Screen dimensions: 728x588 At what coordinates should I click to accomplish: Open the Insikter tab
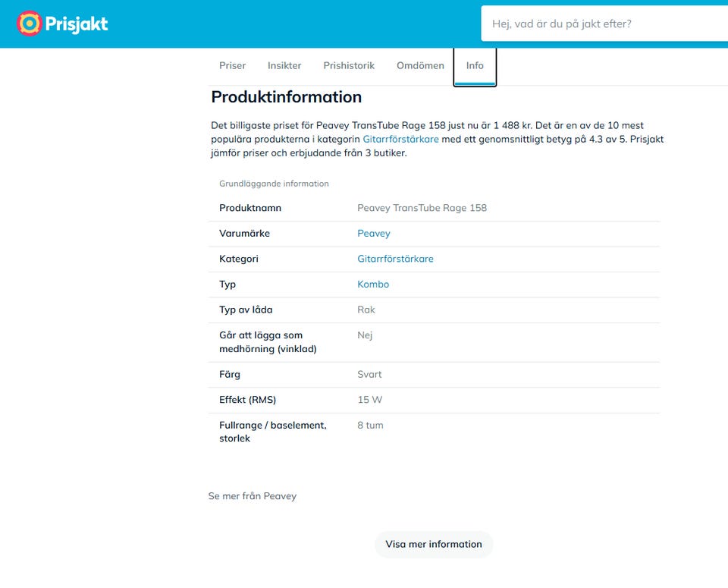(284, 65)
